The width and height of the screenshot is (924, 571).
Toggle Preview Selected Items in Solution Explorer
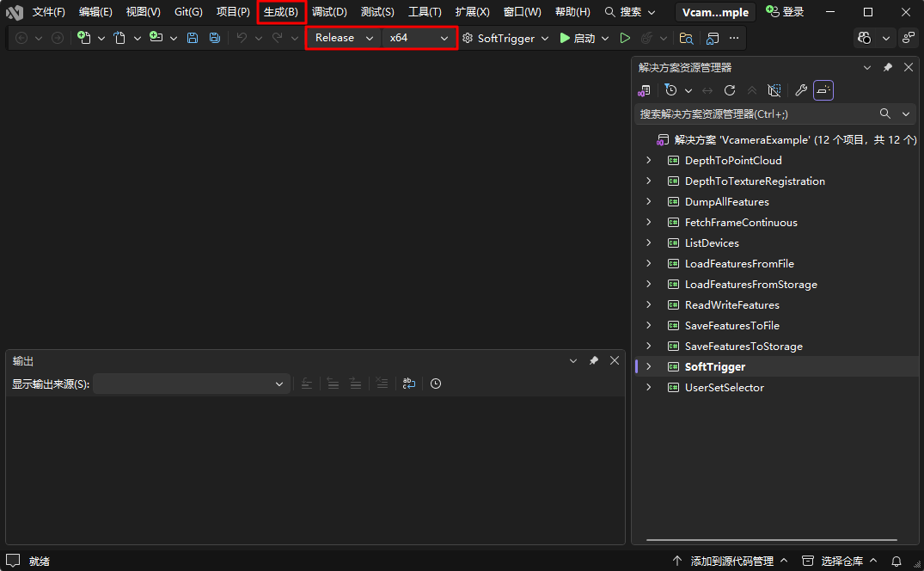823,90
